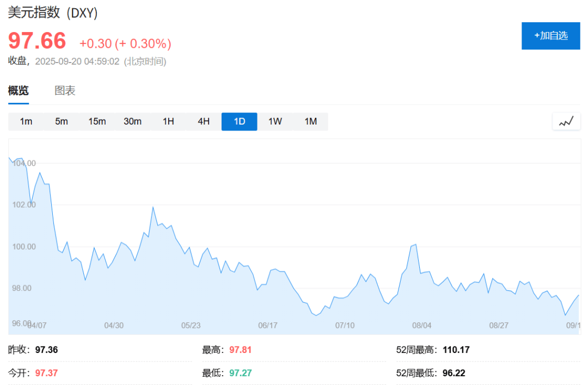Click the 美元指数 (DXY) title
Viewport: 588px width, 385px height.
pyautogui.click(x=53, y=13)
